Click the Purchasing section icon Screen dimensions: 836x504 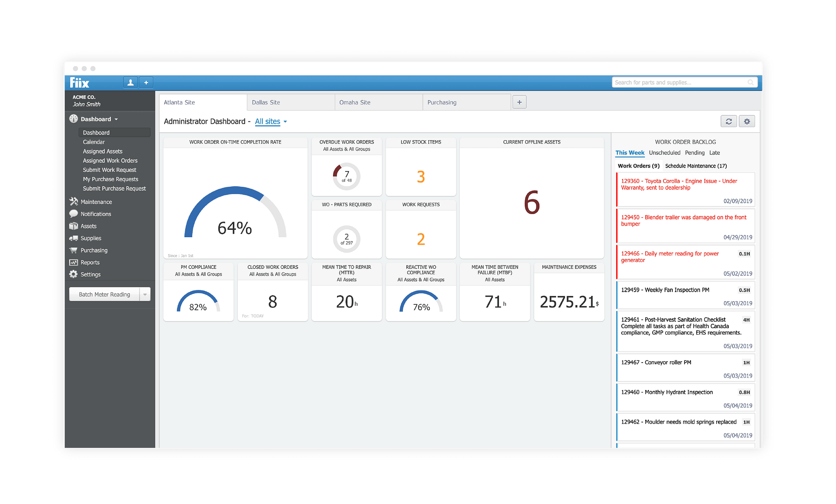(x=73, y=250)
